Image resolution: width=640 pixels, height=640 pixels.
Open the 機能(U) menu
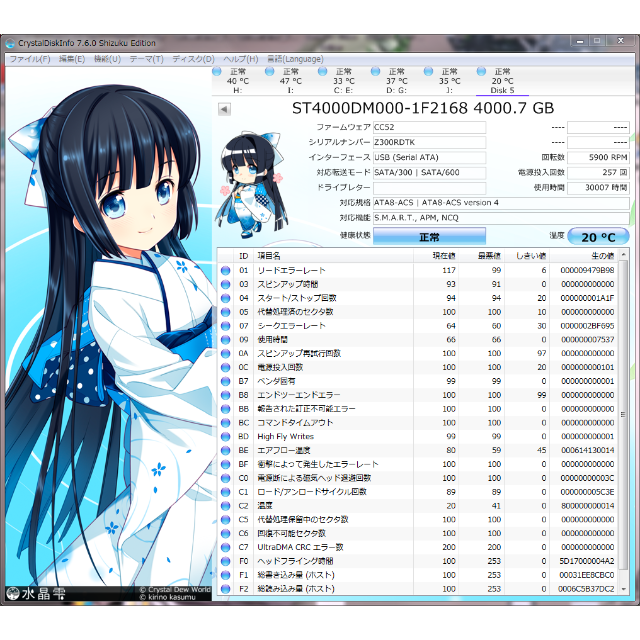tap(107, 59)
